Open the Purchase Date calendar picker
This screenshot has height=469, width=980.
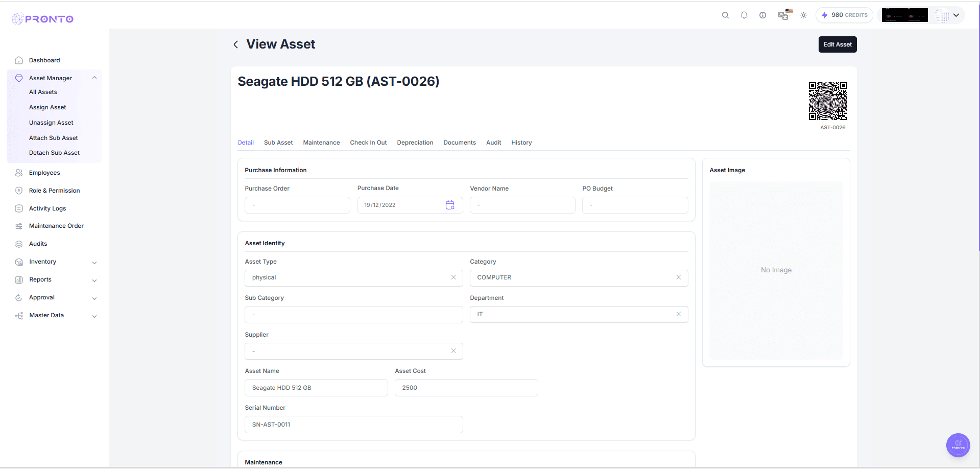450,205
